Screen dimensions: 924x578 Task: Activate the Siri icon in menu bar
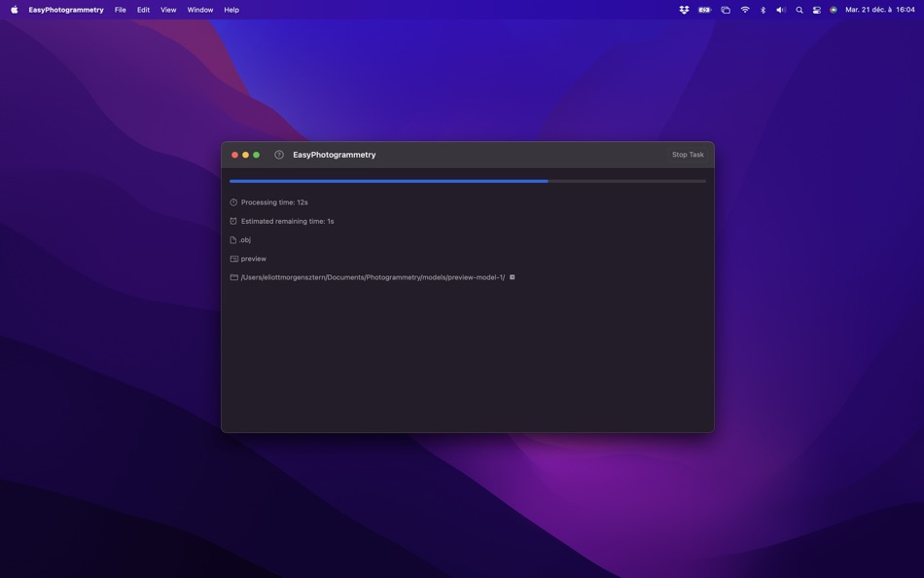(x=834, y=10)
